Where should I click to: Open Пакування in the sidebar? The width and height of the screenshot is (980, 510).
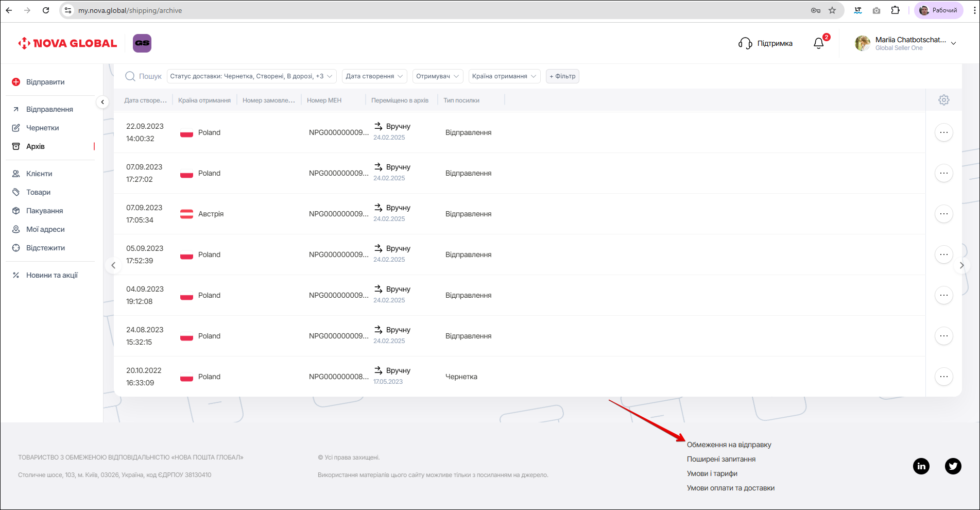click(x=44, y=211)
